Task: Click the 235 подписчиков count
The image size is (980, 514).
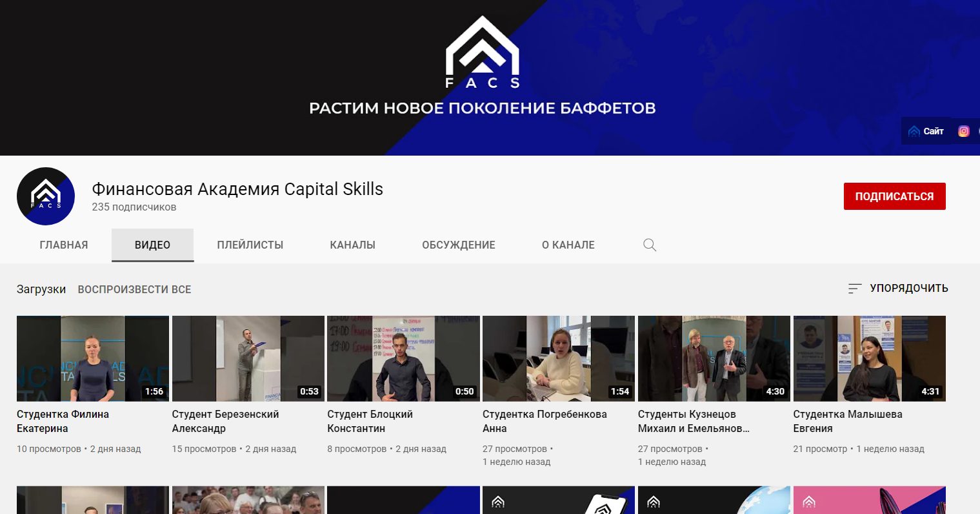Action: (134, 207)
